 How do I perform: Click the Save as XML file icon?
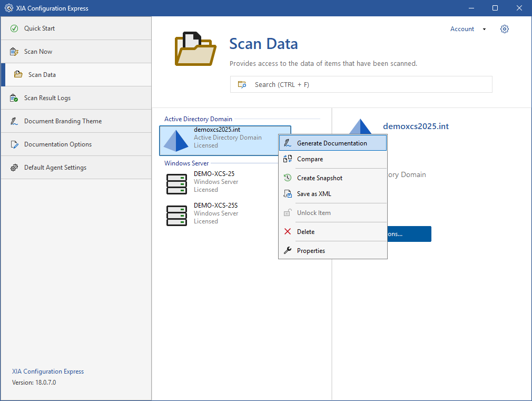(x=288, y=194)
